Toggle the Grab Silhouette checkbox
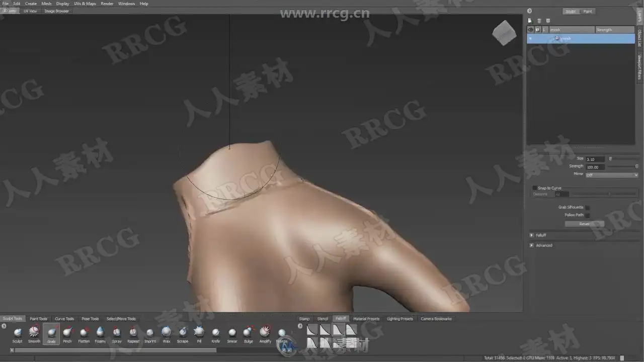Image resolution: width=644 pixels, height=362 pixels. coord(587,207)
